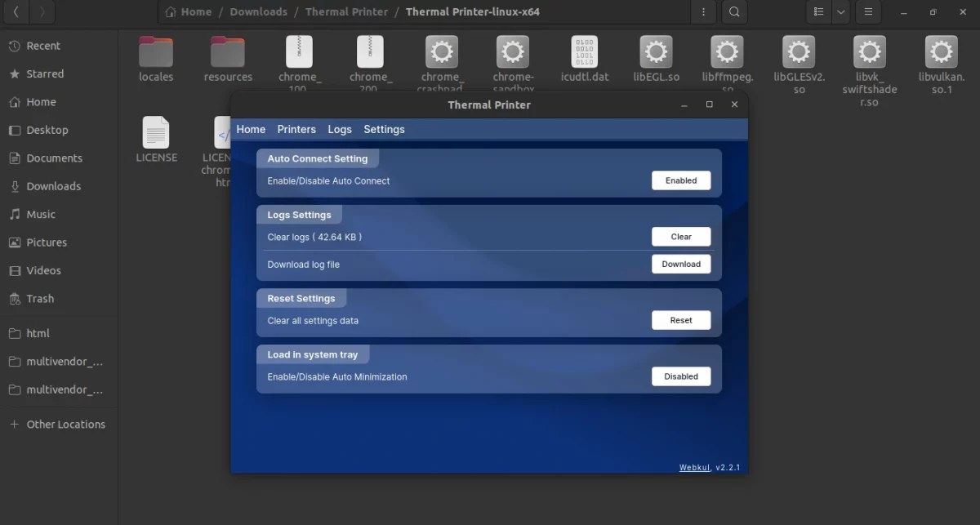Viewport: 980px width, 525px height.
Task: Reset all settings data
Action: click(x=681, y=319)
